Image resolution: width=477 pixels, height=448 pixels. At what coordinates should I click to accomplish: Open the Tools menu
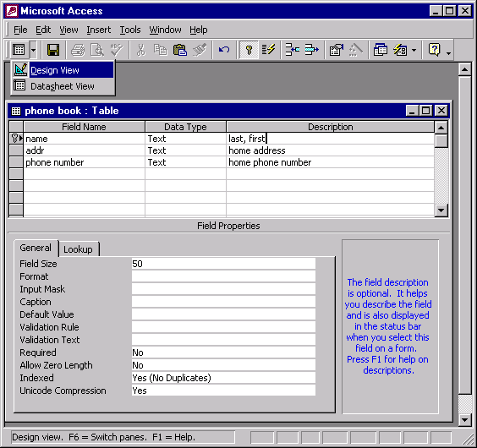(130, 30)
